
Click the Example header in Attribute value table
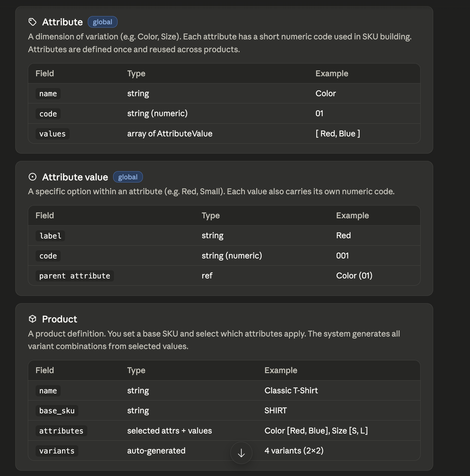pos(352,215)
